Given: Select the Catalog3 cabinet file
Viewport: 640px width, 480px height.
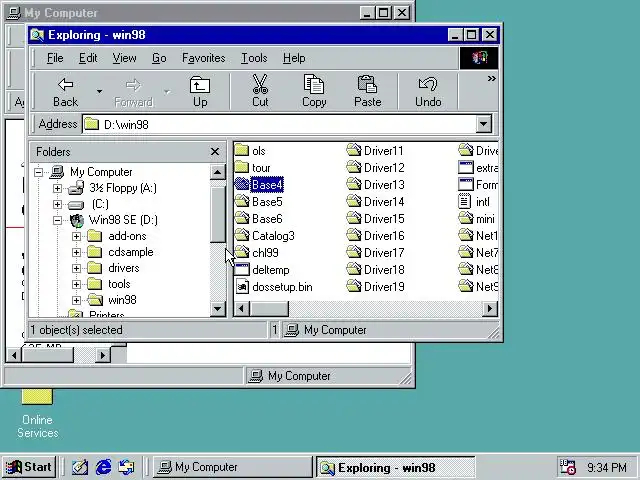Looking at the screenshot, I should coord(273,236).
